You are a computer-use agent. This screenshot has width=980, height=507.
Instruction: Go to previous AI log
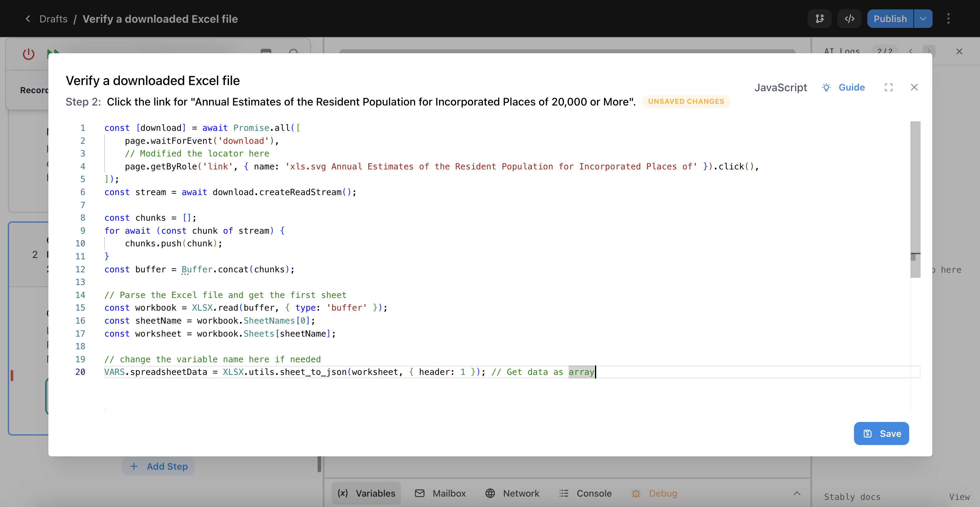click(911, 51)
